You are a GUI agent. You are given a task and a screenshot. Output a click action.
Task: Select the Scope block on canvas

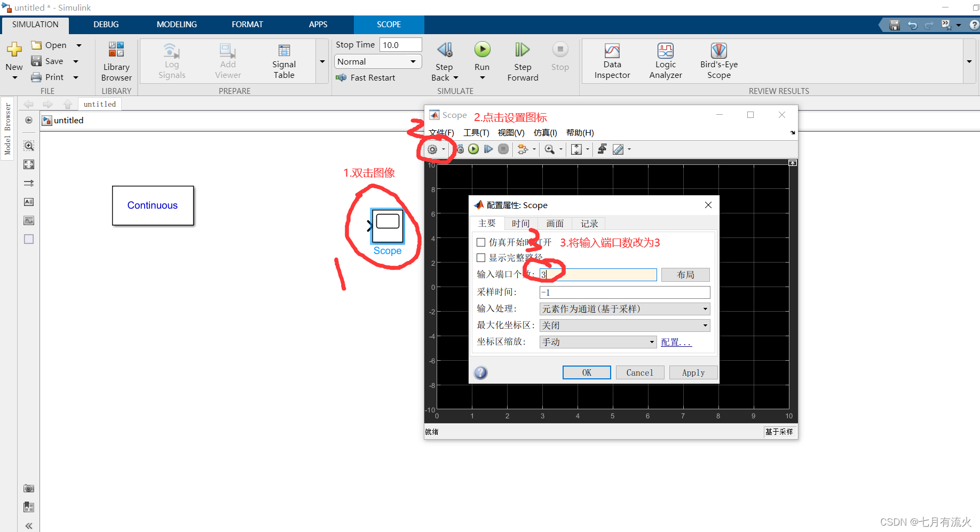388,226
